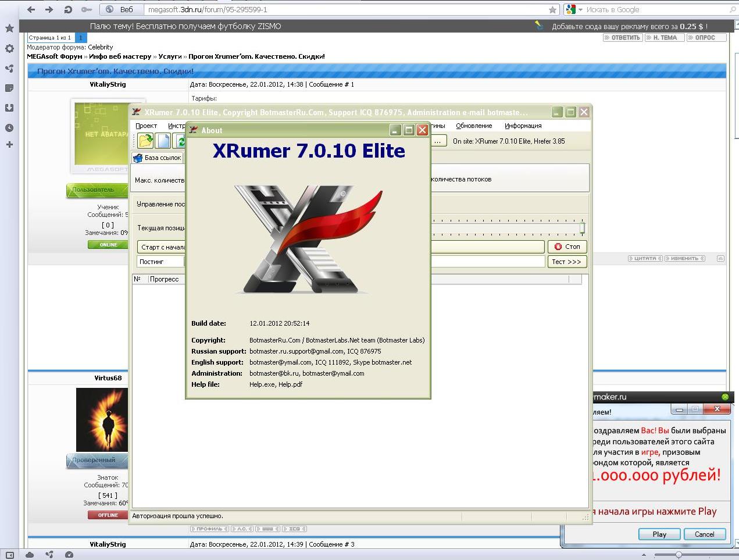Screen dimensions: 739x560
Task: Click the XRumer position slider handle
Action: 582,227
